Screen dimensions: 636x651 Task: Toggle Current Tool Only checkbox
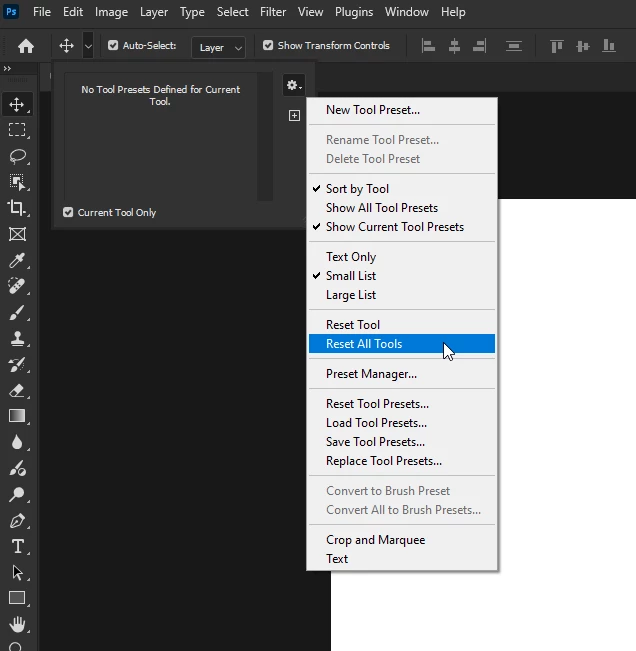[68, 212]
